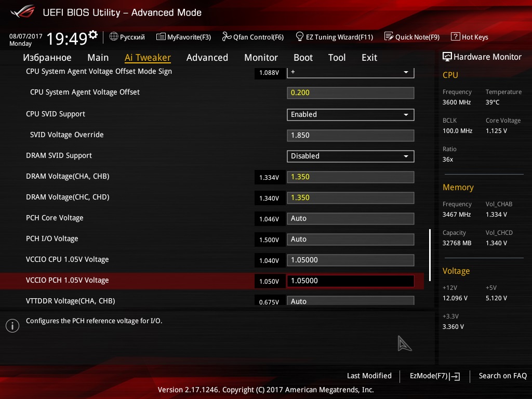The width and height of the screenshot is (532, 399).
Task: Click the globe language icon
Action: (114, 36)
